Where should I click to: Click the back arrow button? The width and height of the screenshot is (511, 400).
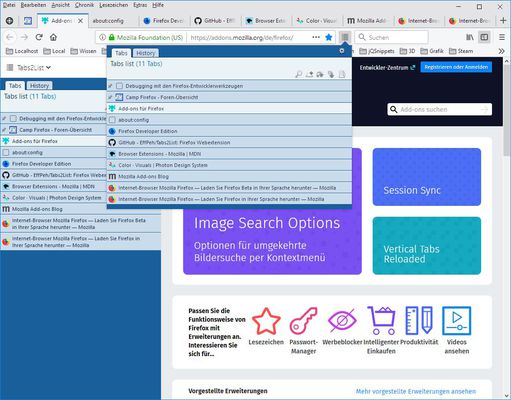[10, 37]
